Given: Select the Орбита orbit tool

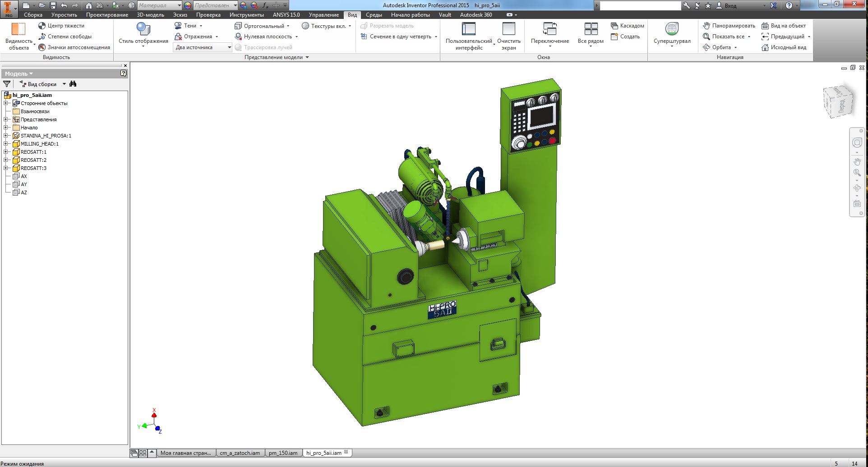Looking at the screenshot, I should (717, 47).
